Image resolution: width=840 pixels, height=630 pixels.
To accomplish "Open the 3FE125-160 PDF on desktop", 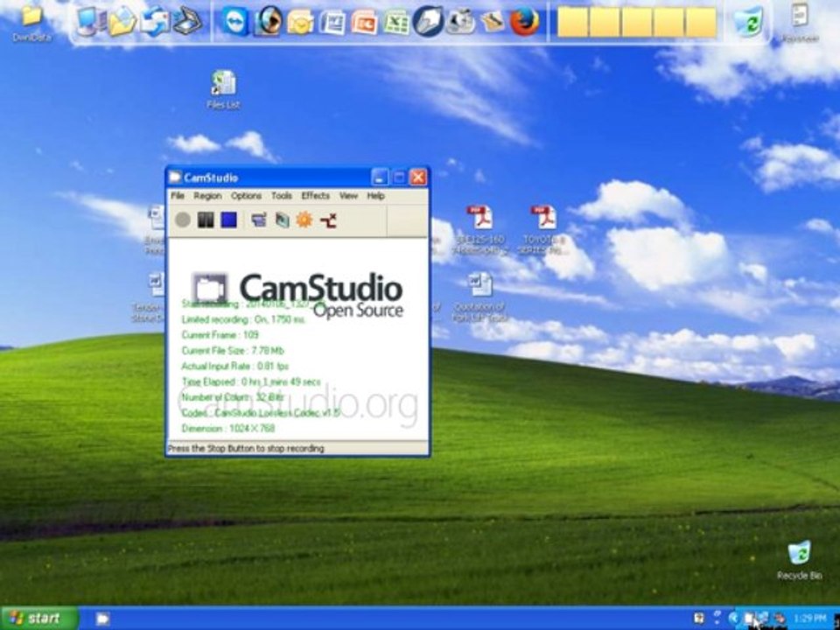I will [479, 230].
